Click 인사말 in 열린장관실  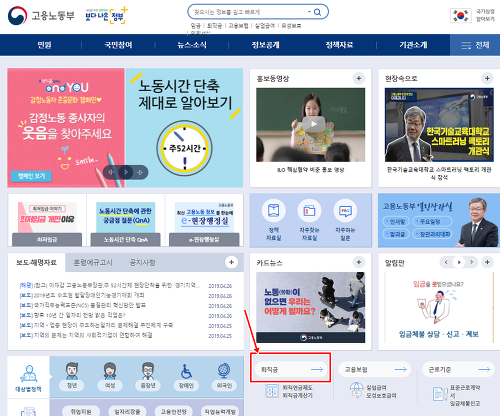396,222
